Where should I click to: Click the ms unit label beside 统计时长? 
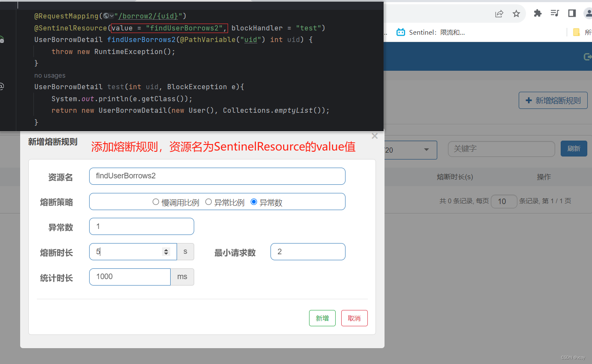(x=182, y=277)
